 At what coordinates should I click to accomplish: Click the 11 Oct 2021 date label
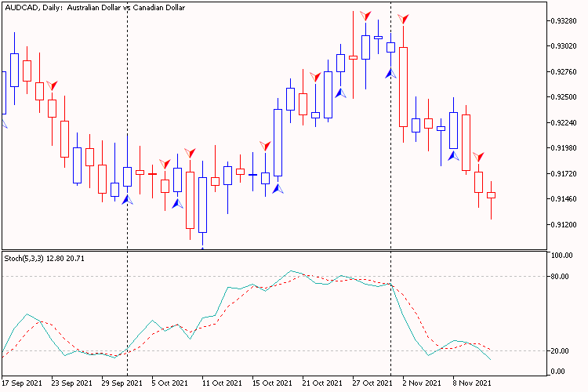click(222, 383)
